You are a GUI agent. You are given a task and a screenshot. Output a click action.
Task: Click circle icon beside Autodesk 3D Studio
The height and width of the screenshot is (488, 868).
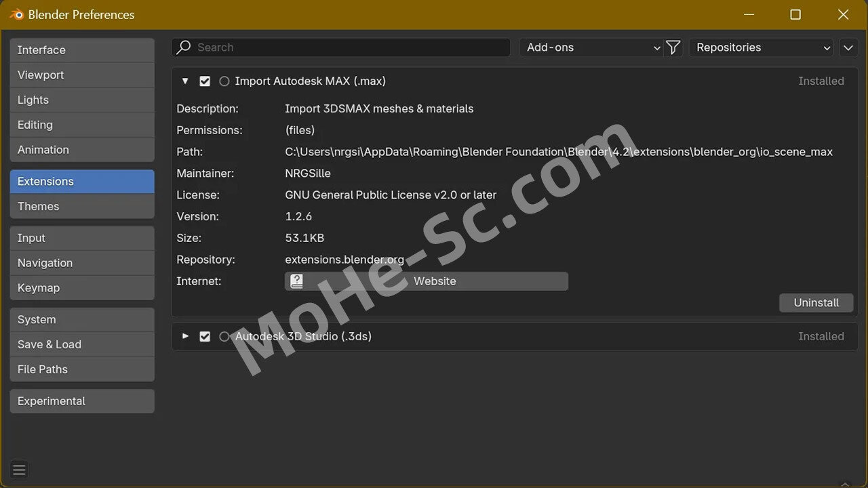224,337
